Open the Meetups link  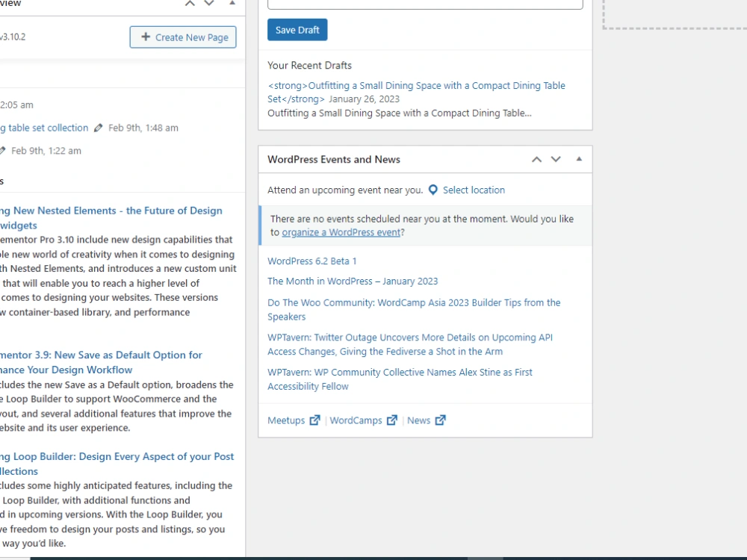(x=286, y=420)
